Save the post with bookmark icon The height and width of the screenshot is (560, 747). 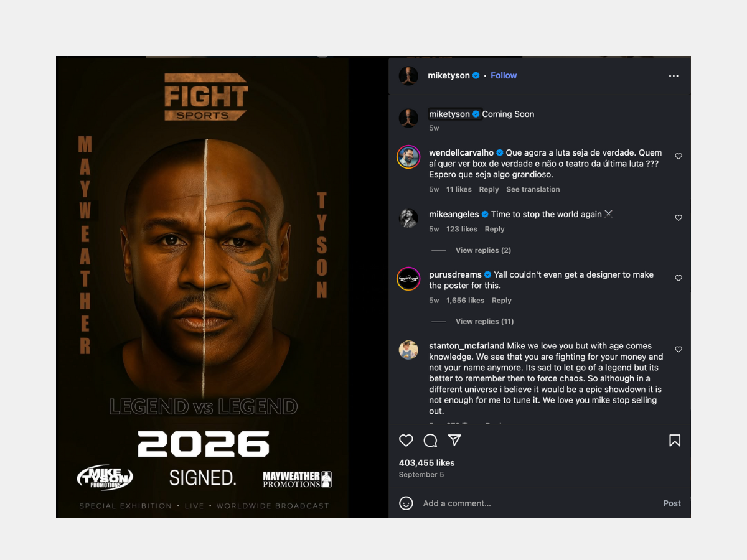(x=674, y=441)
